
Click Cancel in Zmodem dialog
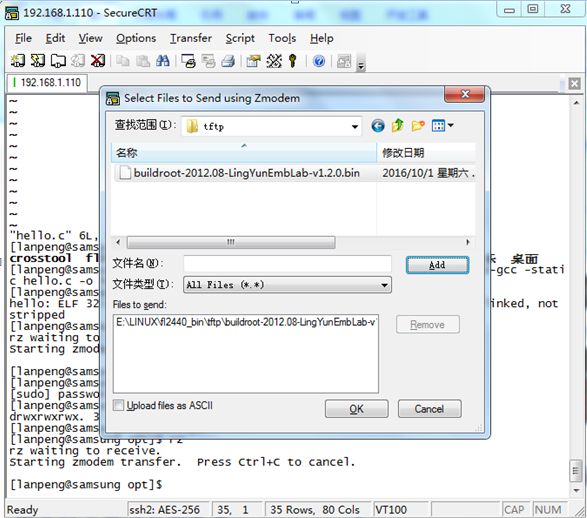429,409
